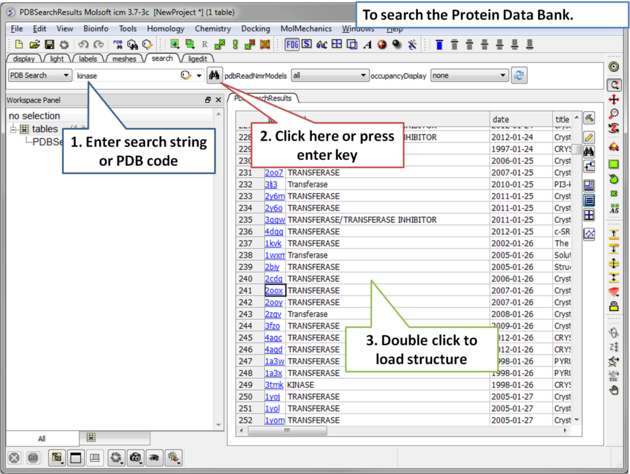Click the undo arrow icon

(x=82, y=45)
